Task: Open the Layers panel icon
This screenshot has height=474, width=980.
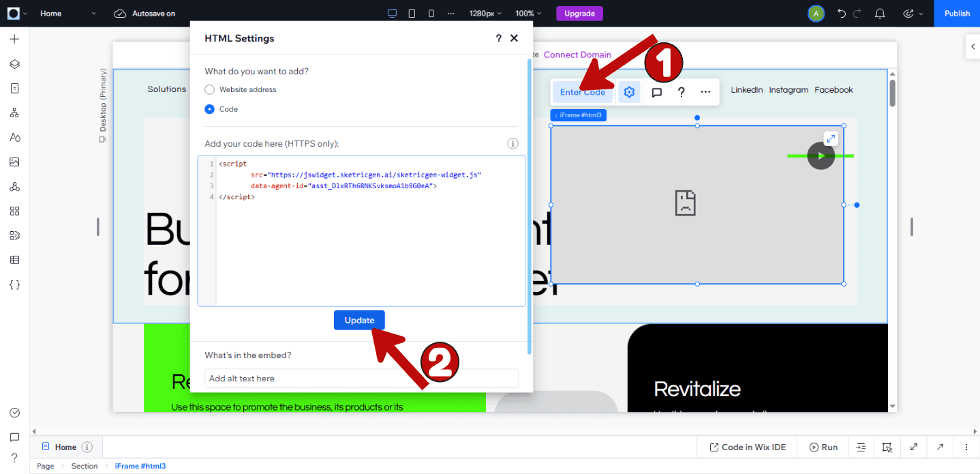Action: click(x=14, y=63)
